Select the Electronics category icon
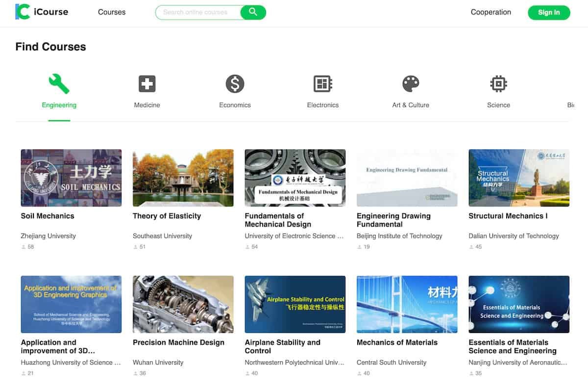The height and width of the screenshot is (392, 588). tap(323, 84)
